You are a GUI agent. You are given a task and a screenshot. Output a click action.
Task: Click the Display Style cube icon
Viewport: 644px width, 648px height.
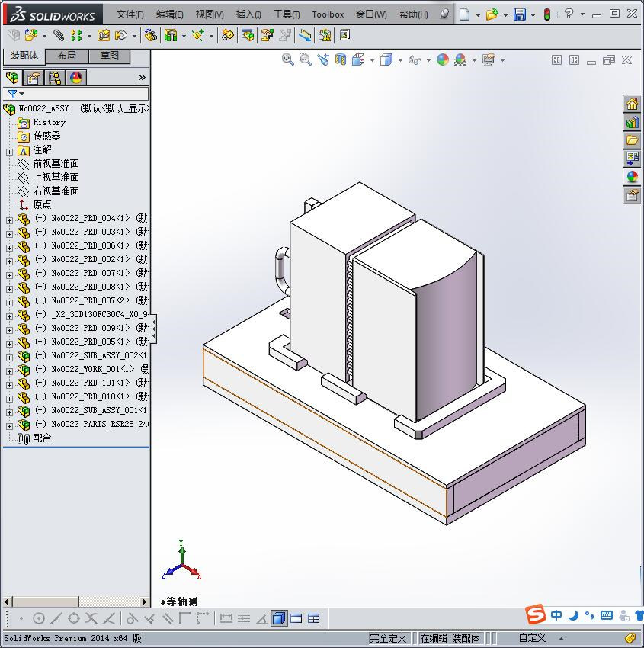point(386,60)
